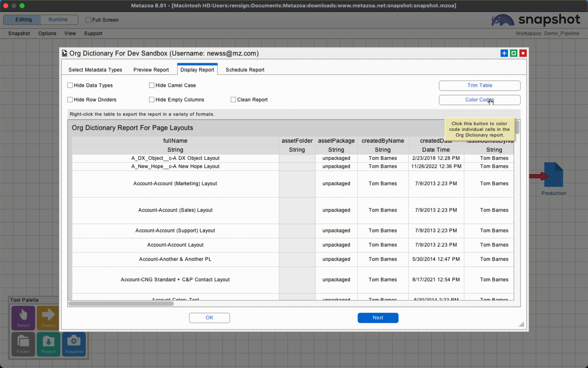Screen dimensions: 588x368
Task: Click date cell 5/30/2014 12:47 PM
Action: tap(436, 259)
